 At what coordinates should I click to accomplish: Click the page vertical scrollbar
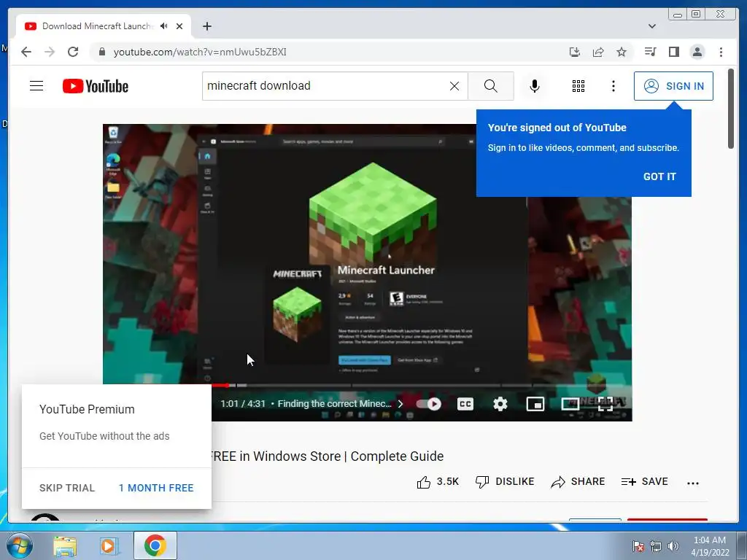click(731, 109)
